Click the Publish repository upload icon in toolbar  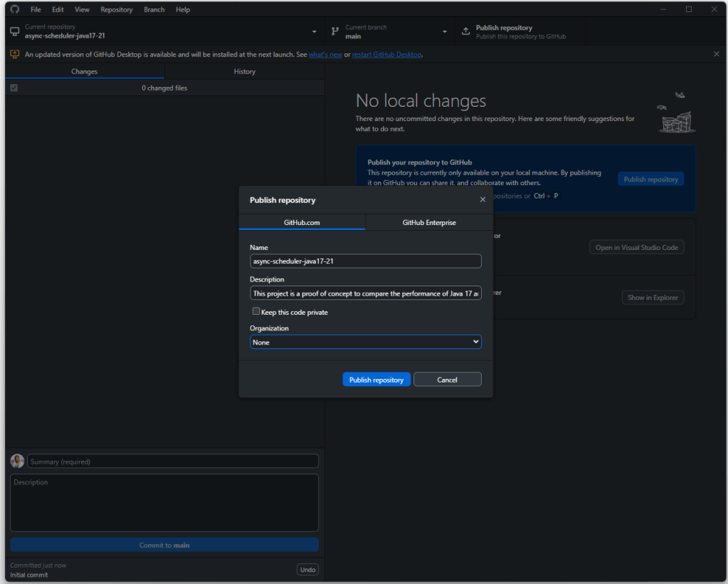465,31
